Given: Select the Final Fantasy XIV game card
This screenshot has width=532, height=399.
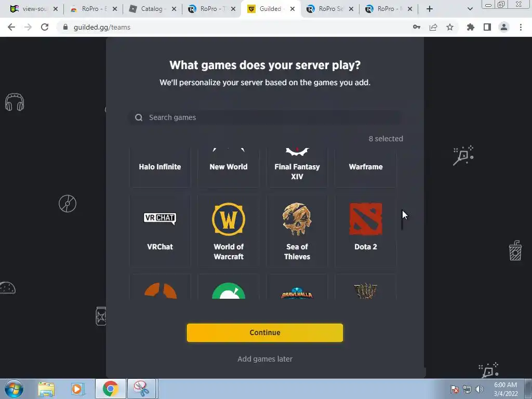Looking at the screenshot, I should pyautogui.click(x=297, y=168).
